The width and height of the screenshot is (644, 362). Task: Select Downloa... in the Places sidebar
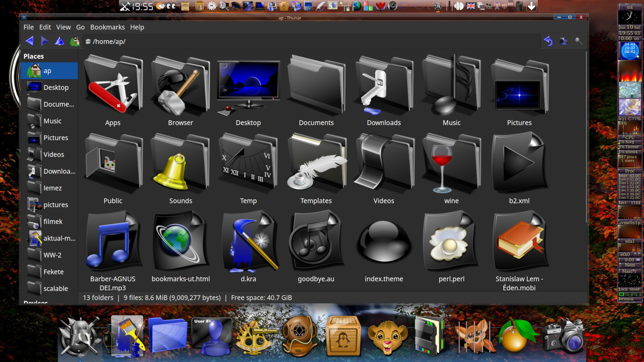49,171
